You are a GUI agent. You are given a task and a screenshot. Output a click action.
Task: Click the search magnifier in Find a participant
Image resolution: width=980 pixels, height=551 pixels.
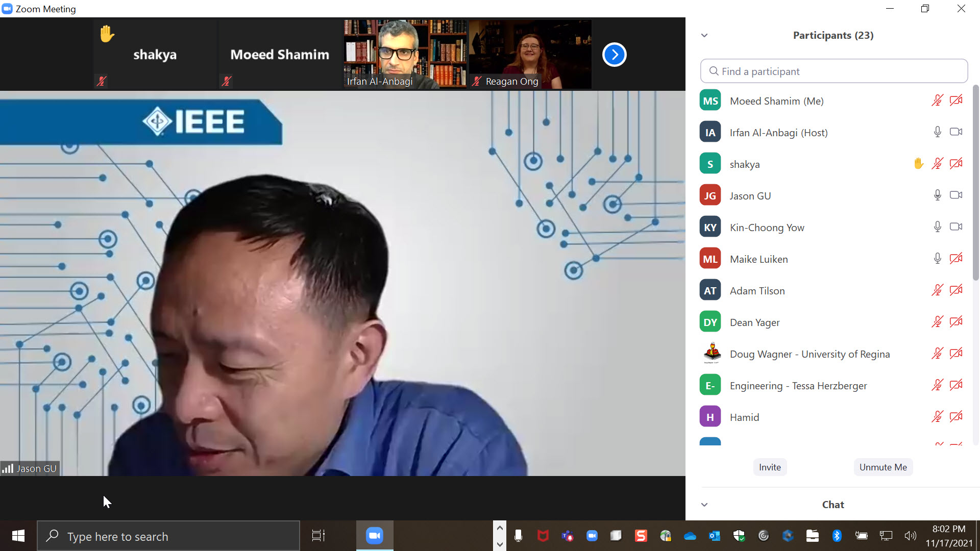point(714,71)
